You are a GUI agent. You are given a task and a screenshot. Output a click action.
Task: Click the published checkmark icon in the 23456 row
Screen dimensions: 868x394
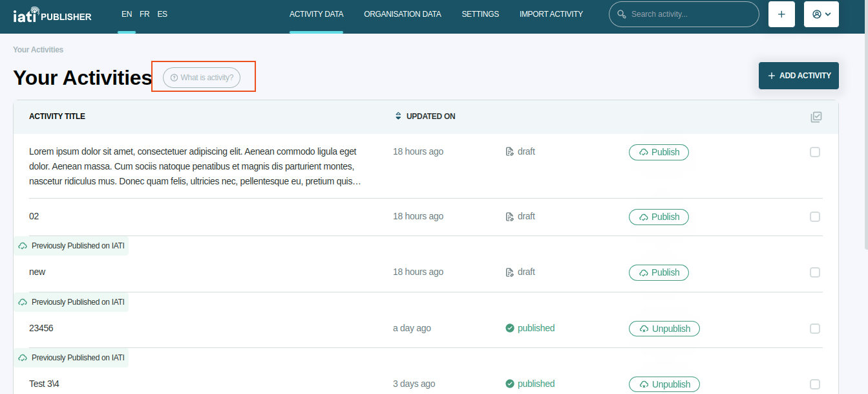coord(510,328)
